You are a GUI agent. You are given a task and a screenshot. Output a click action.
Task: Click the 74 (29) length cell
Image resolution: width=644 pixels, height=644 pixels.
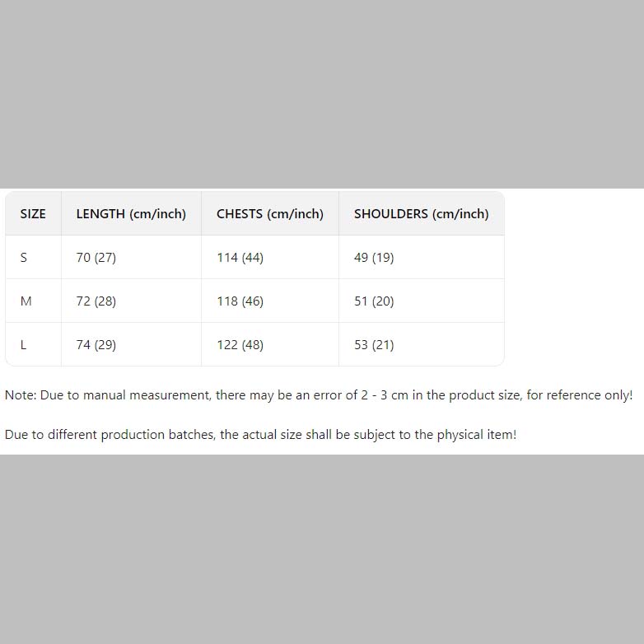tap(96, 345)
